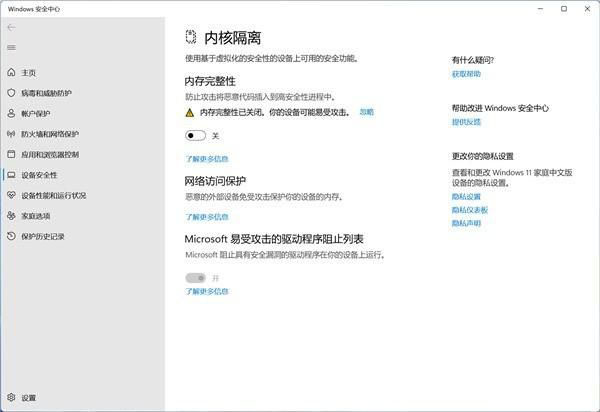Image resolution: width=600 pixels, height=412 pixels.
Task: Select 帐户保护 account protection
Action: click(35, 114)
